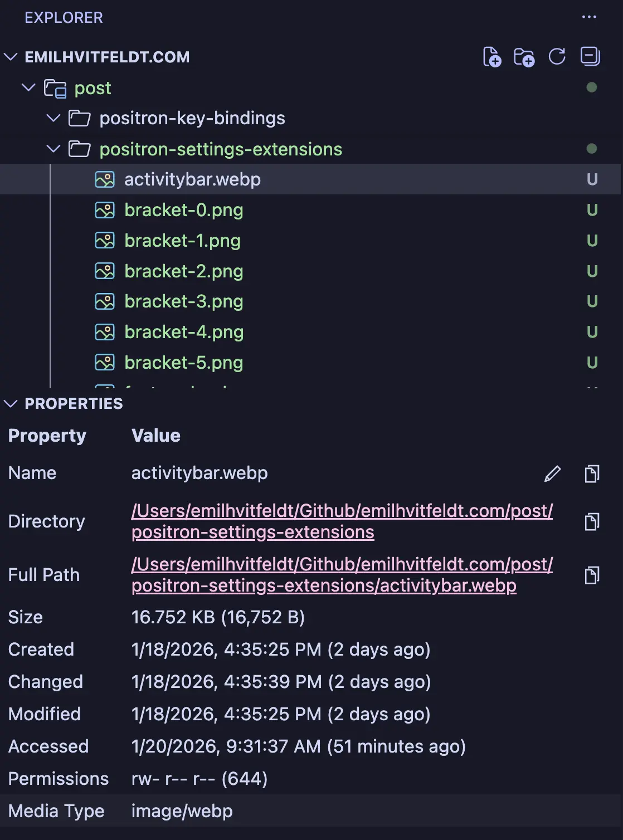Click the positron-settings-extensions folder
Image resolution: width=623 pixels, height=840 pixels.
point(221,149)
